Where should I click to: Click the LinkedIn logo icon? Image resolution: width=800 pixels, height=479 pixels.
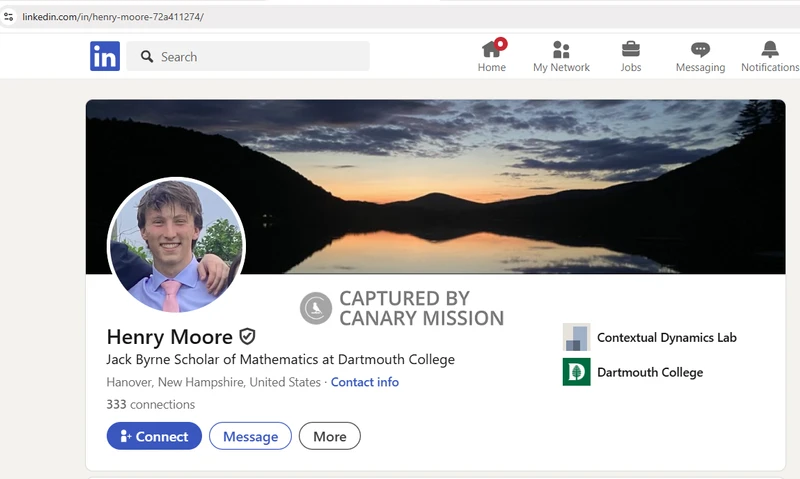105,56
